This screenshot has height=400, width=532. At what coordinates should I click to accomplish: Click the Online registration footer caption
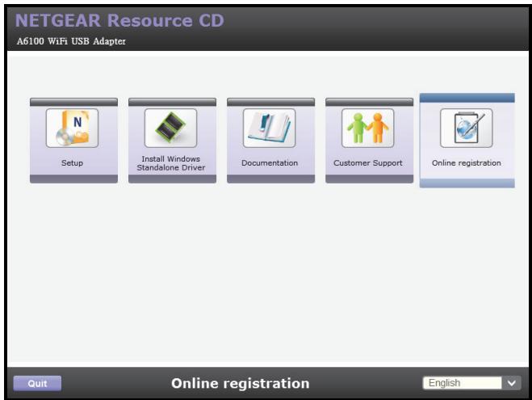coord(241,383)
